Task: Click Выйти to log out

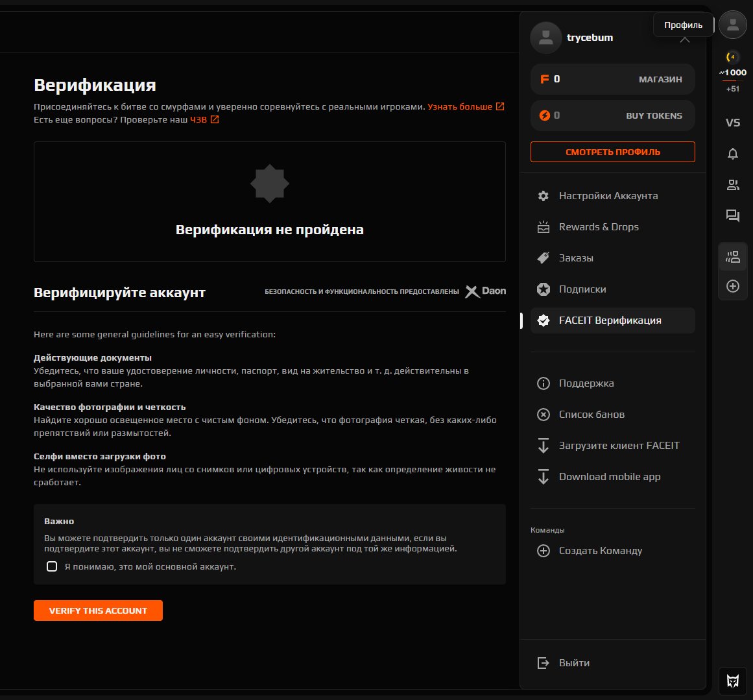Action: coord(573,663)
